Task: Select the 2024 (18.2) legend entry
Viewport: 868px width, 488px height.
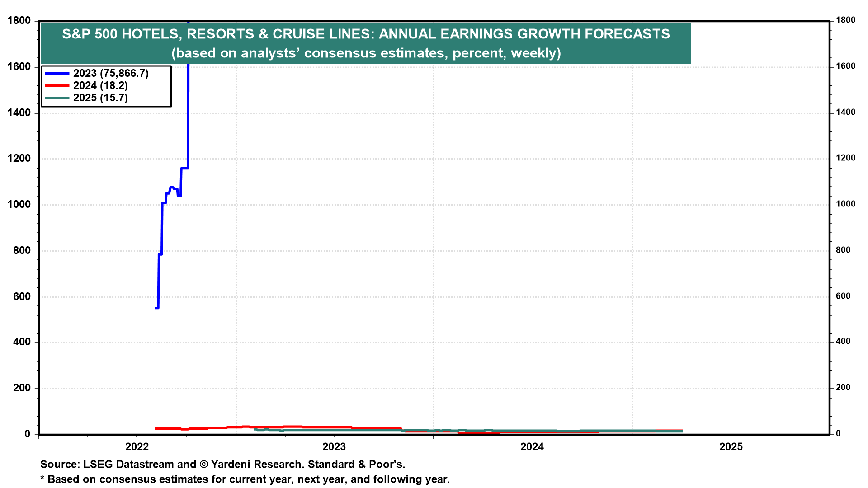Action: click(x=100, y=85)
